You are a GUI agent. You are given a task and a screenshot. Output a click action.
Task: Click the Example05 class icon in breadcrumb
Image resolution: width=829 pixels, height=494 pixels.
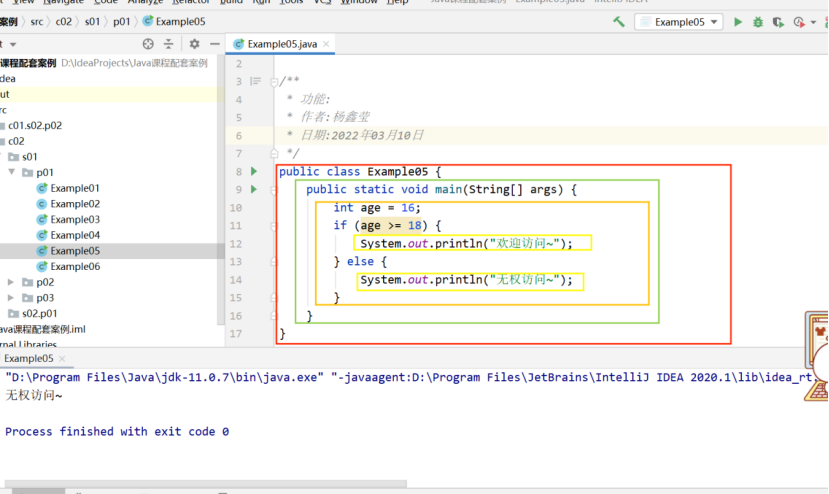tap(148, 21)
